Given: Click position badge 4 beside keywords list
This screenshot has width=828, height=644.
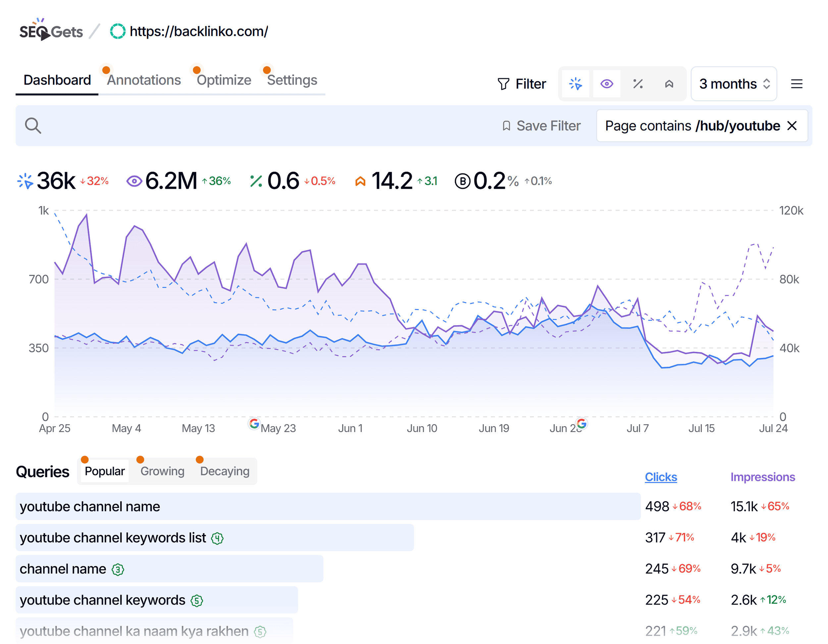Looking at the screenshot, I should pyautogui.click(x=217, y=538).
